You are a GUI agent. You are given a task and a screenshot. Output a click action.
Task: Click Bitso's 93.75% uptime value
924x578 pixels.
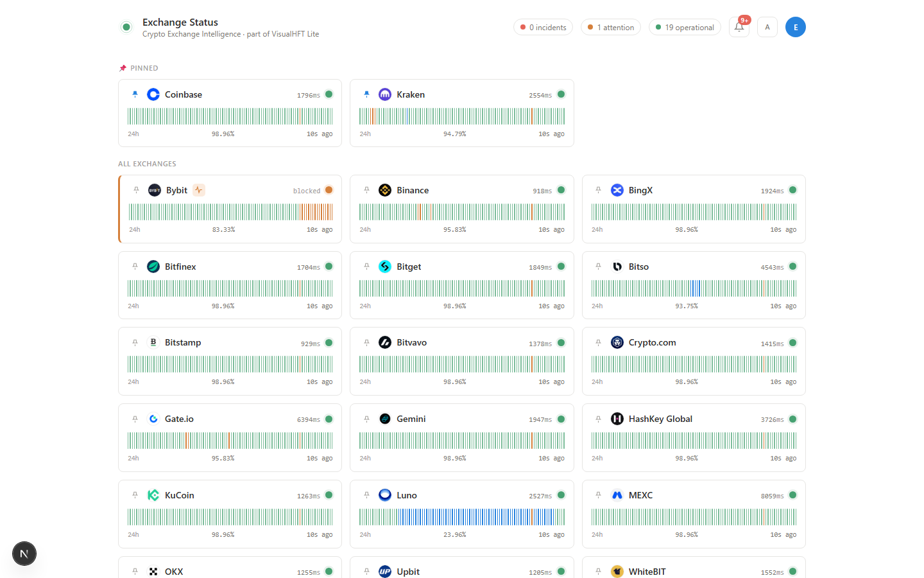pos(687,306)
